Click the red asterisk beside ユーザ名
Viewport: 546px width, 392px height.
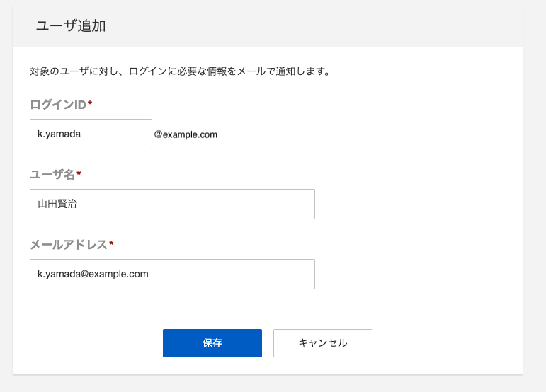pyautogui.click(x=79, y=173)
